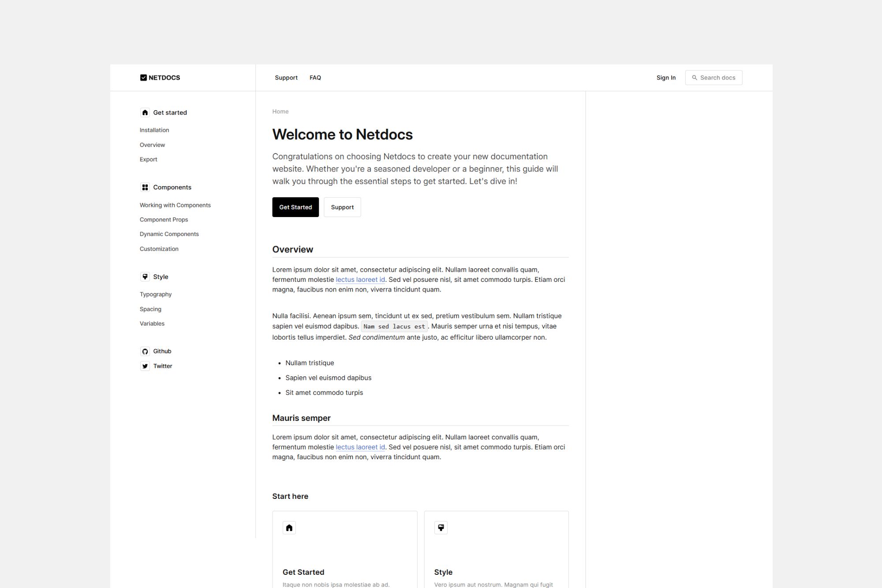Follow first lectus laoreet id link in Overview

360,280
